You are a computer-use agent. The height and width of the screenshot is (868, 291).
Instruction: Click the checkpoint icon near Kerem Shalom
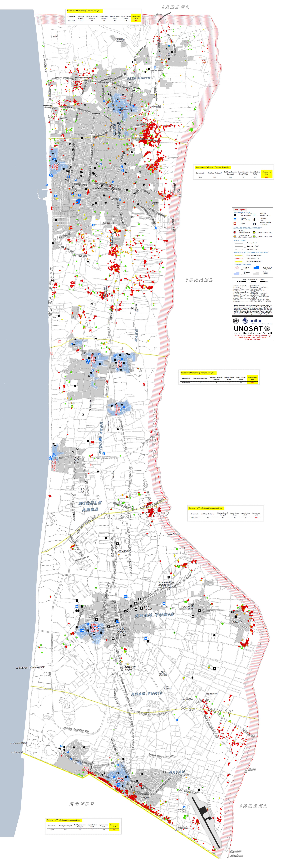228,857
